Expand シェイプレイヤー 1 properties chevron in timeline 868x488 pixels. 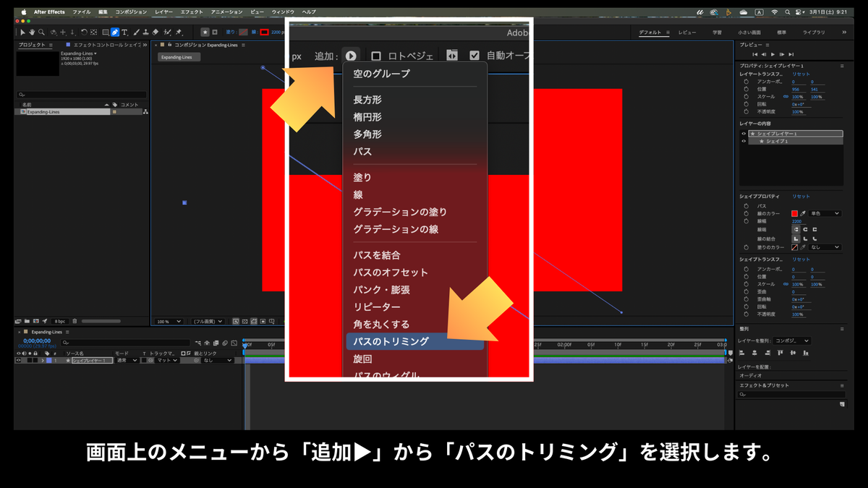pyautogui.click(x=43, y=360)
